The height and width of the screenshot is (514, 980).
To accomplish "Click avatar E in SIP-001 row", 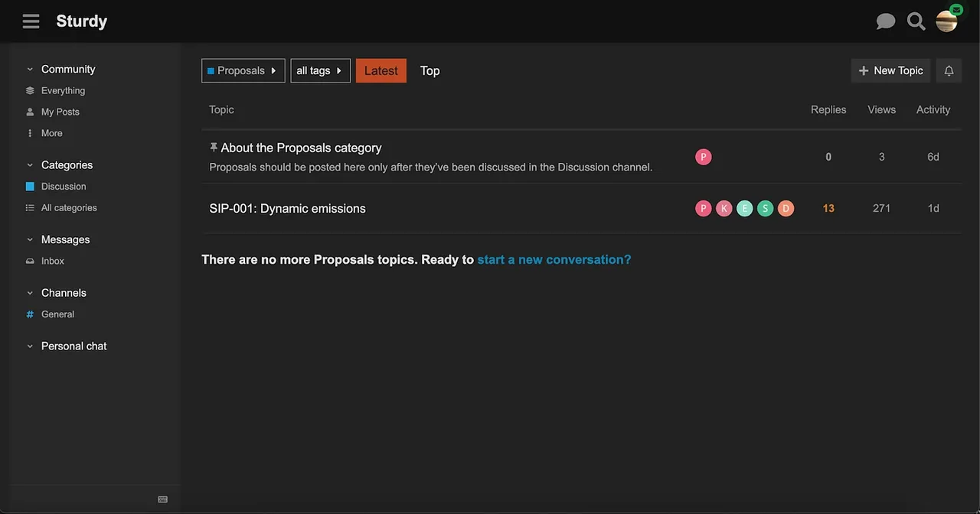I will pos(745,208).
